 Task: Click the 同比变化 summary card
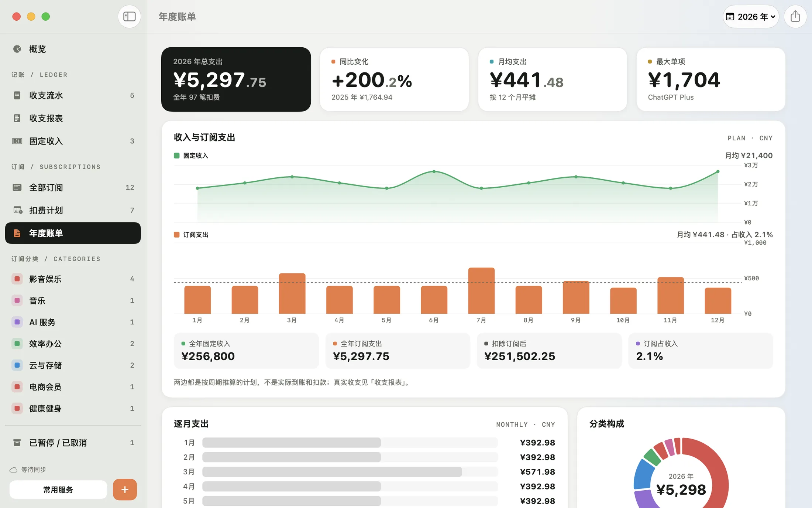point(394,79)
